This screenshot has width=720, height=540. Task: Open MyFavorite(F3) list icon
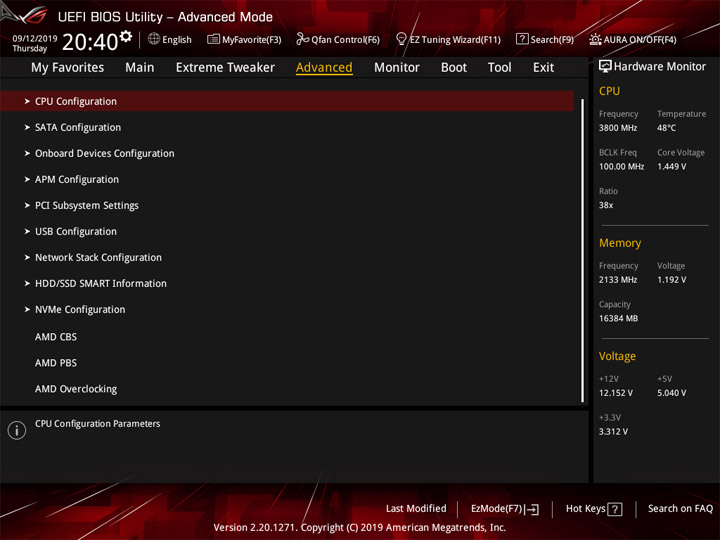click(213, 39)
